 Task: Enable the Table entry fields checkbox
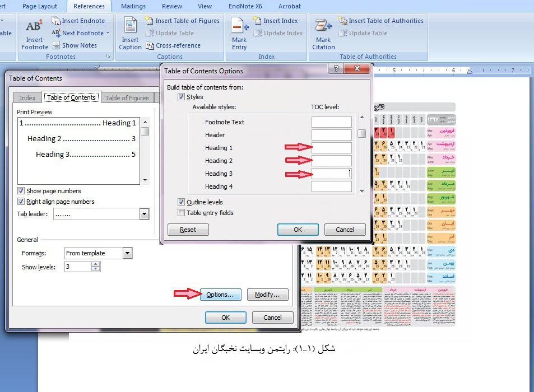[x=181, y=213]
